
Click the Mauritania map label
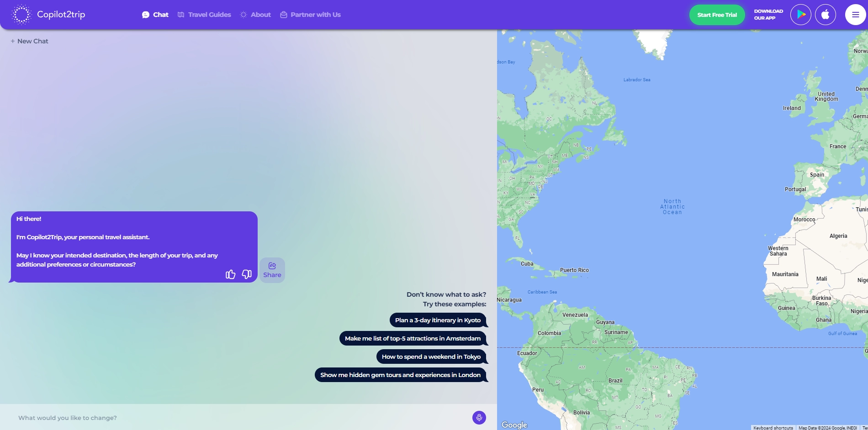pyautogui.click(x=785, y=274)
